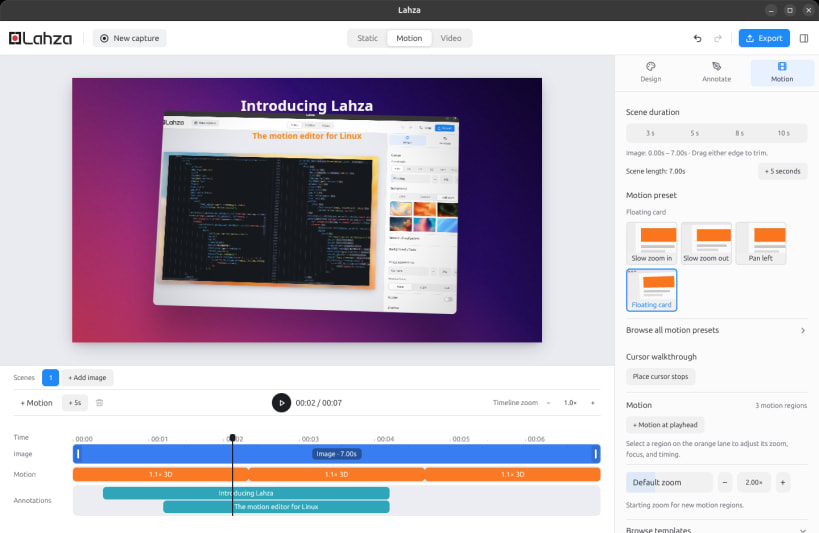
Task: Click Place cursor stops button
Action: pyautogui.click(x=660, y=376)
